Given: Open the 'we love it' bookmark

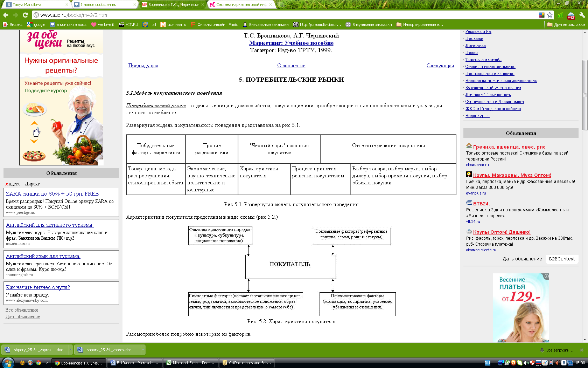Looking at the screenshot, I should 103,25.
